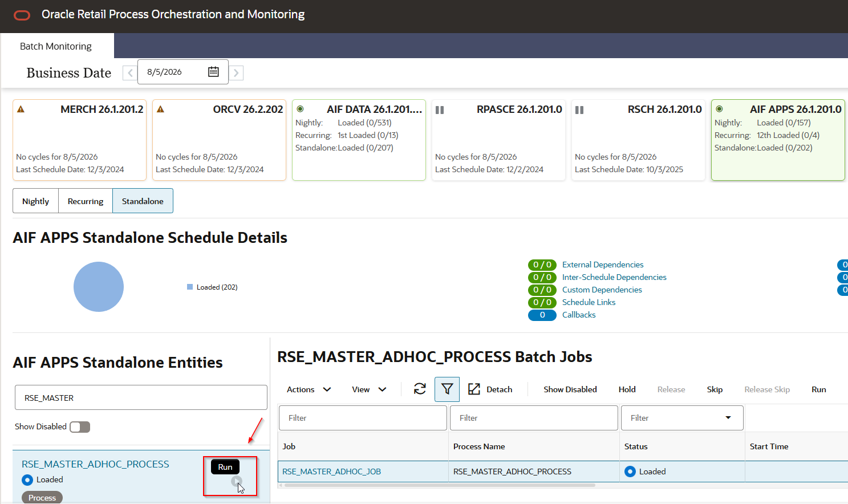Toggle the filter row funnel icon
This screenshot has height=504, width=848.
[x=447, y=389]
